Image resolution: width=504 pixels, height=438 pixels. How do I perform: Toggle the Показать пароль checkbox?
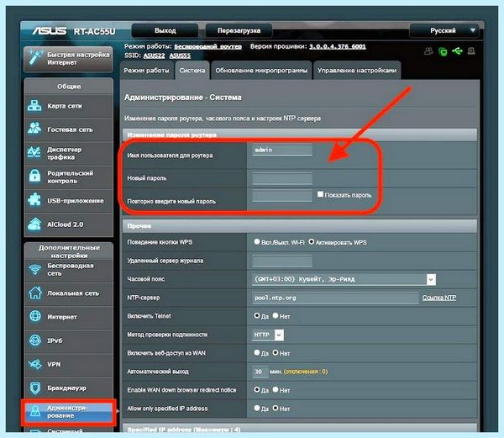coord(320,194)
